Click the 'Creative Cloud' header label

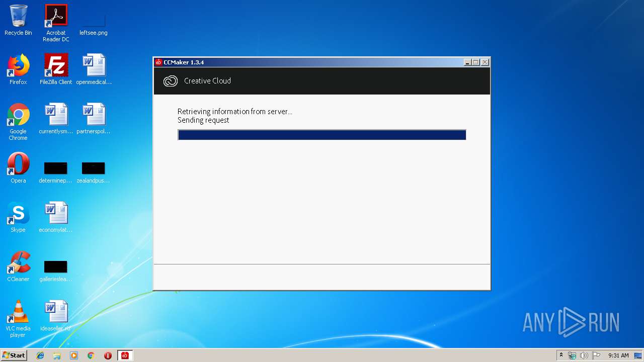click(x=207, y=81)
